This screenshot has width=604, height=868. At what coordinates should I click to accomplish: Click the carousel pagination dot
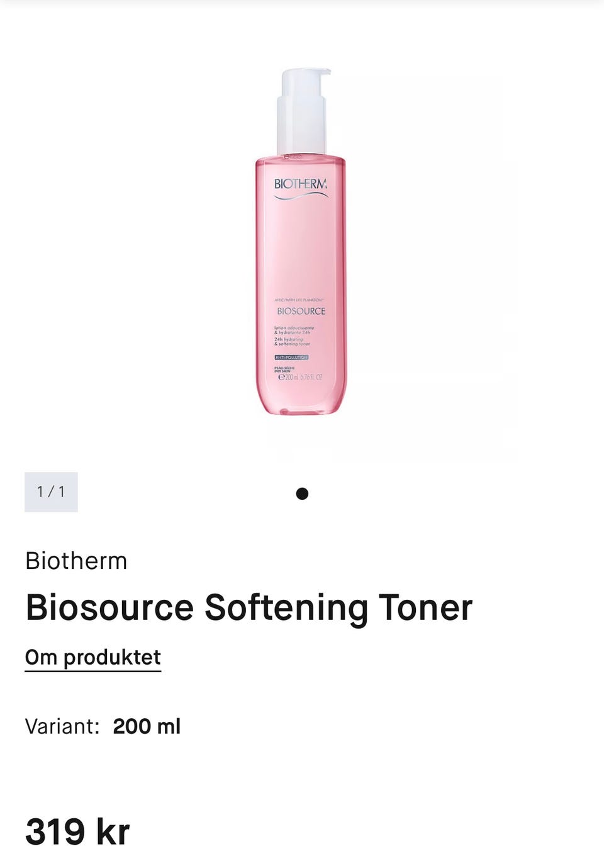(x=302, y=493)
